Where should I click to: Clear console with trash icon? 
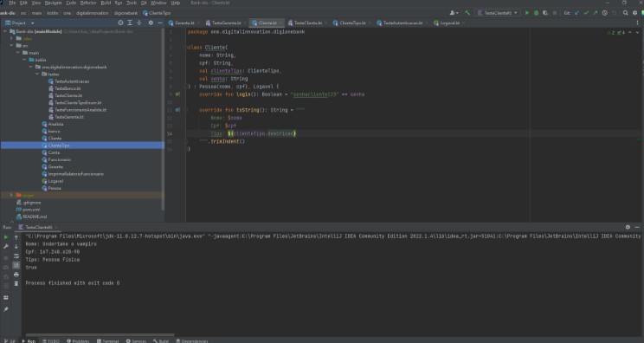tap(16, 283)
